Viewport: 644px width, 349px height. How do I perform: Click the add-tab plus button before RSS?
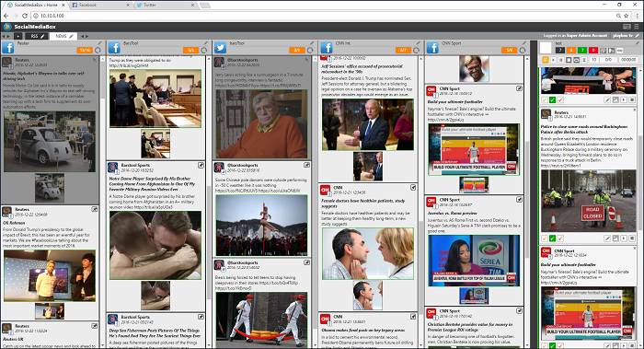pos(18,36)
